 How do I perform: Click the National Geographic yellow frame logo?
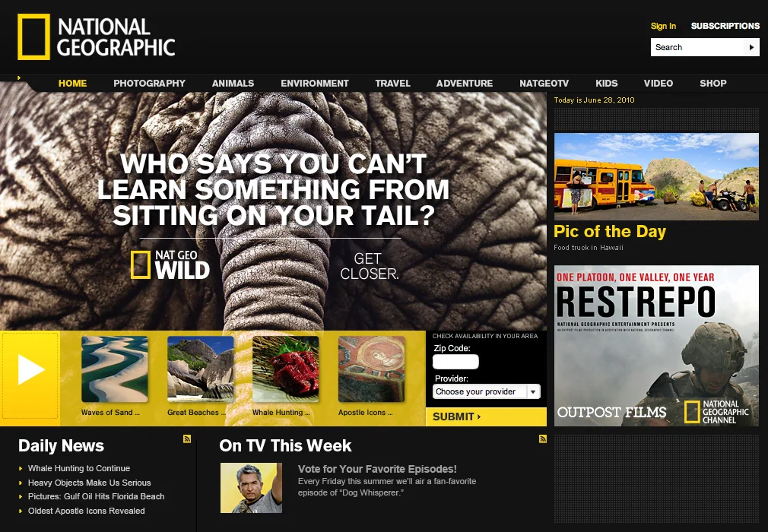click(33, 36)
